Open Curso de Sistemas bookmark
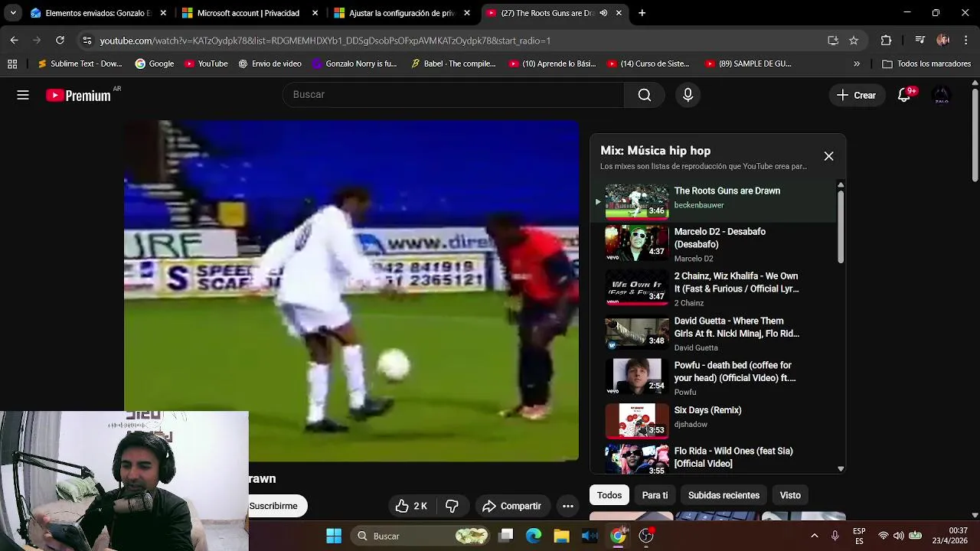The width and height of the screenshot is (980, 551). tap(648, 64)
